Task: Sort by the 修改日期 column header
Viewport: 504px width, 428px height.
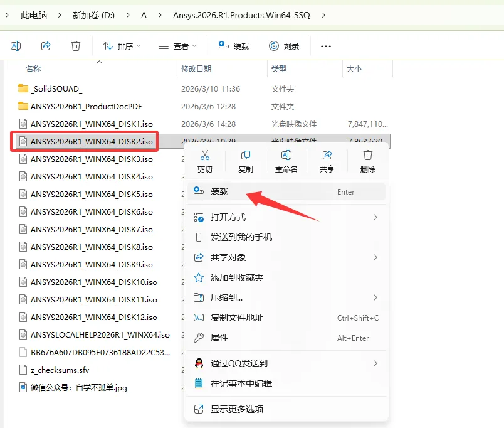Action: (x=196, y=69)
